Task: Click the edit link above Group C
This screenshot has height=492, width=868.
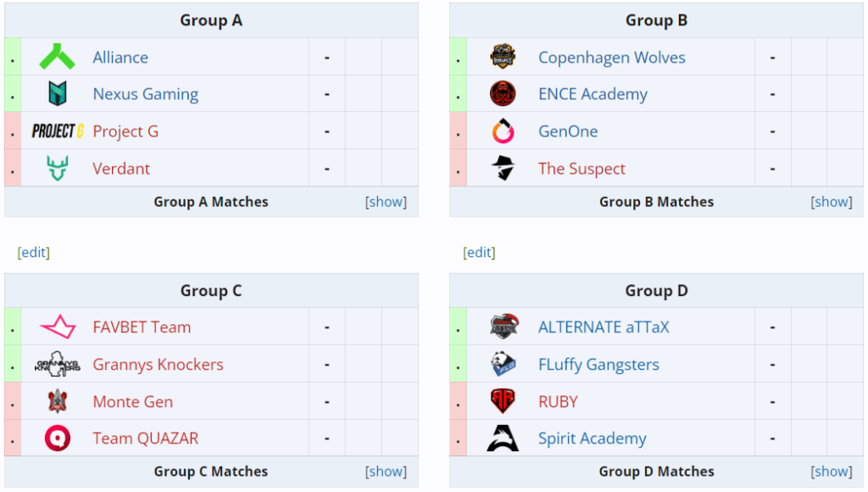Action: (34, 253)
